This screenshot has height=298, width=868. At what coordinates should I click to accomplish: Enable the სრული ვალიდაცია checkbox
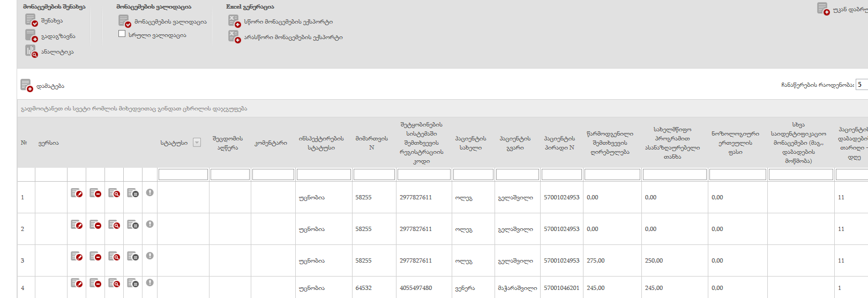[x=122, y=34]
